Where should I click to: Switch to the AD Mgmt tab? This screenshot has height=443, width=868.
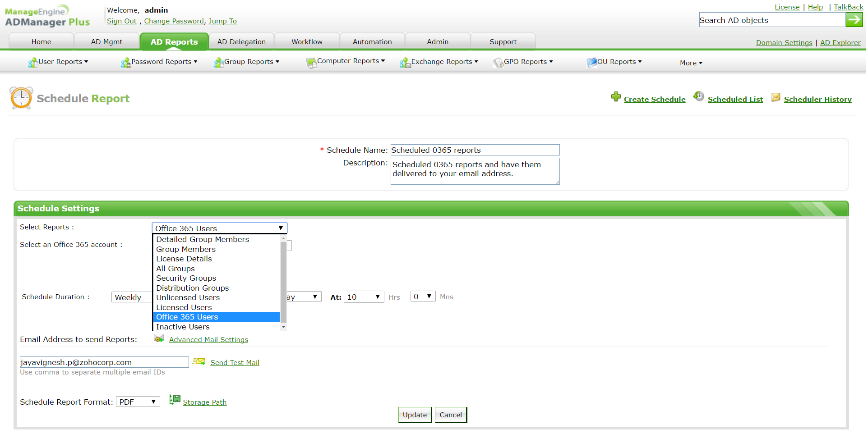click(106, 42)
